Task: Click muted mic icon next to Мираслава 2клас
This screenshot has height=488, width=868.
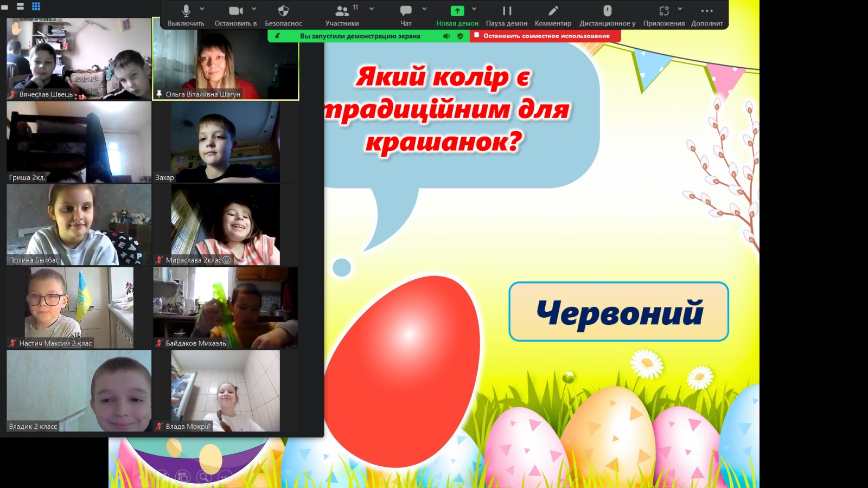Action: (x=159, y=260)
